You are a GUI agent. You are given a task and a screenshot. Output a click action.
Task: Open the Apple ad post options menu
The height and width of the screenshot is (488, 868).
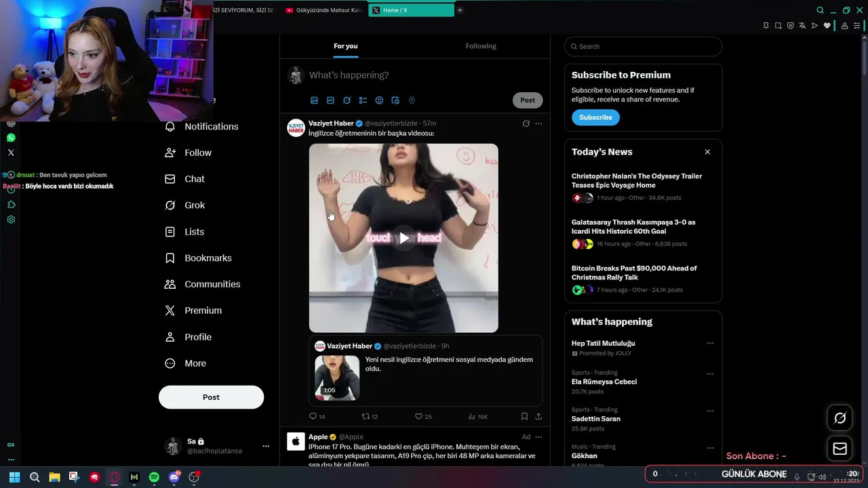pyautogui.click(x=538, y=437)
